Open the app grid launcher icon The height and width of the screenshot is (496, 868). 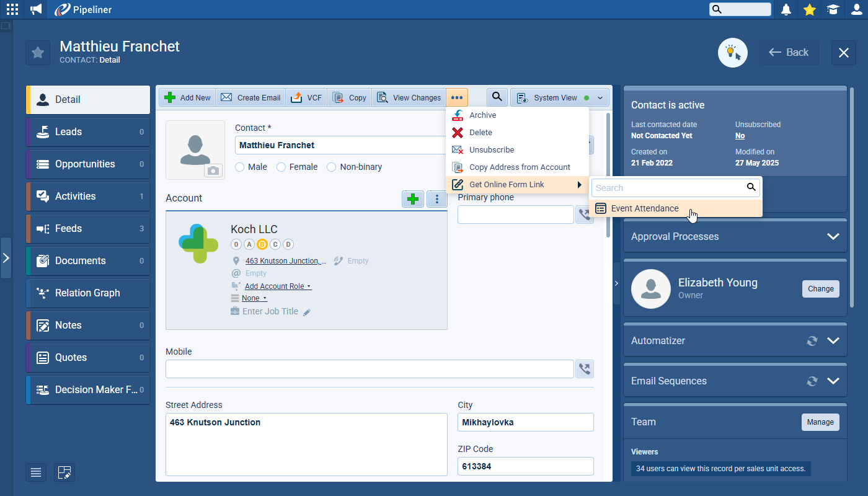[x=12, y=9]
